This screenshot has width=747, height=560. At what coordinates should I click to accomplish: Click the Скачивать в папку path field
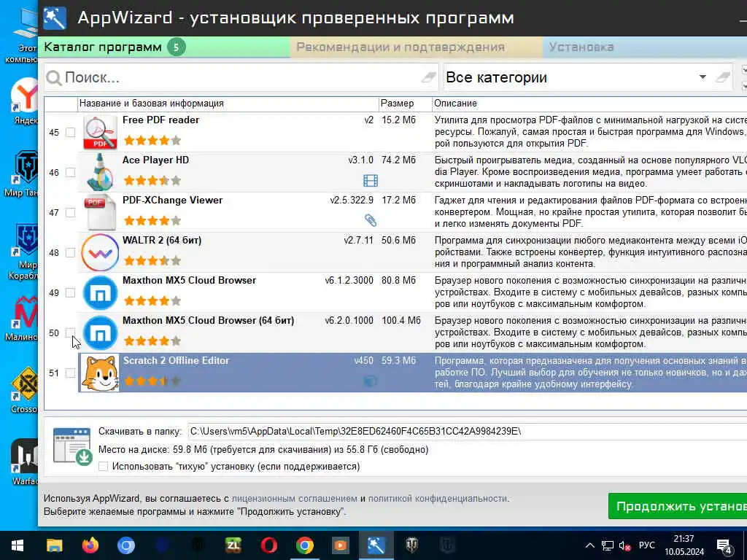(x=468, y=432)
